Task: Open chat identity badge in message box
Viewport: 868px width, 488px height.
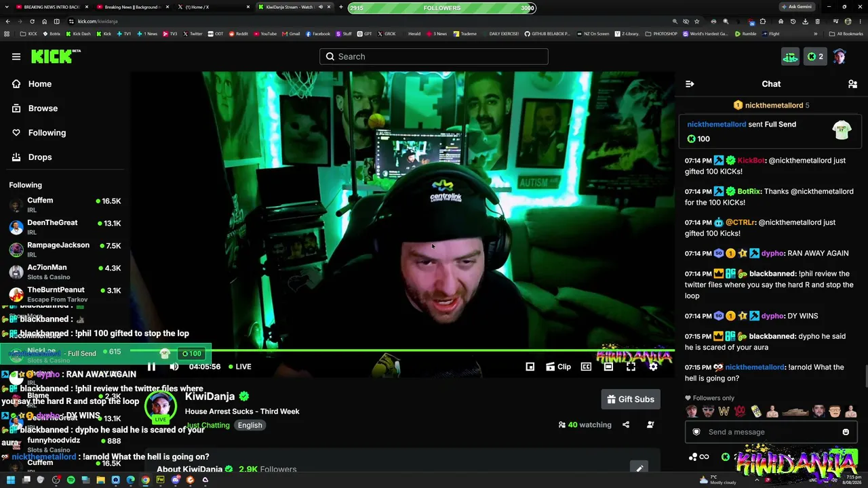Action: pyautogui.click(x=696, y=432)
